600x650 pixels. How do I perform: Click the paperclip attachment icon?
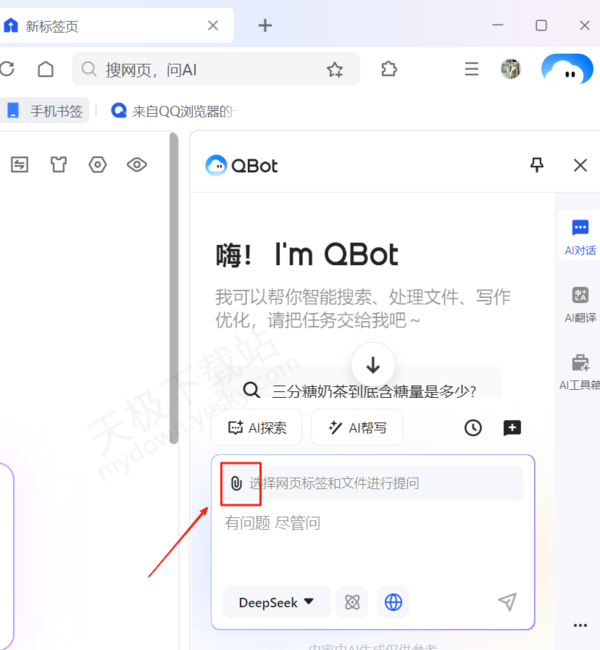(x=236, y=483)
